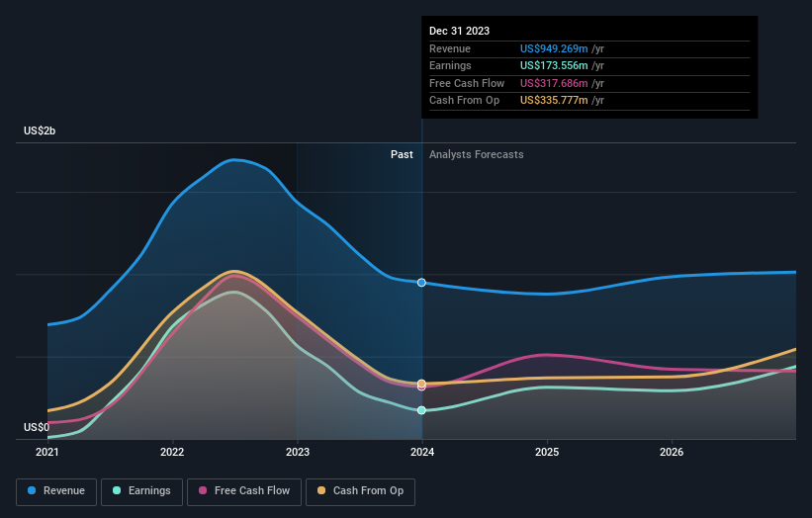Click the Dec 31 2023 tooltip date

[x=459, y=31]
